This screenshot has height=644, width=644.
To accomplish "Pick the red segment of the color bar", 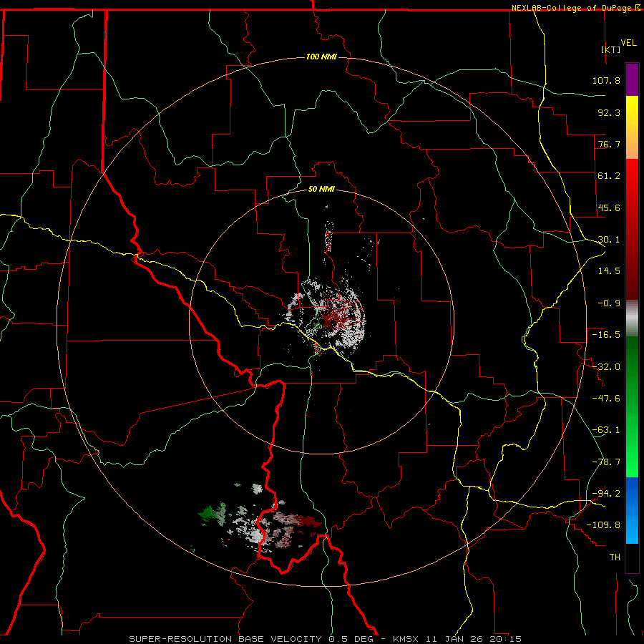I will (632, 229).
